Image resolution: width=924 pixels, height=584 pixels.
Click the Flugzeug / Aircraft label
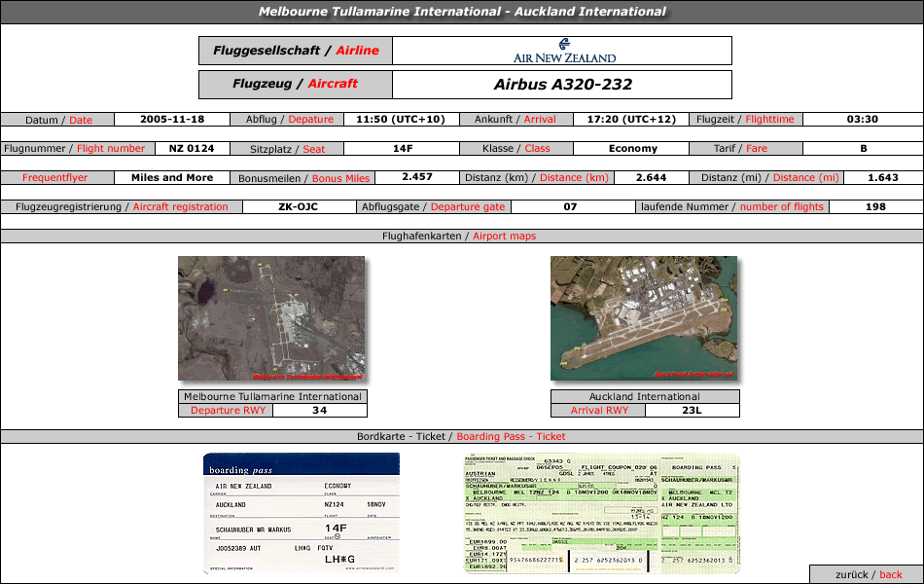tap(296, 85)
